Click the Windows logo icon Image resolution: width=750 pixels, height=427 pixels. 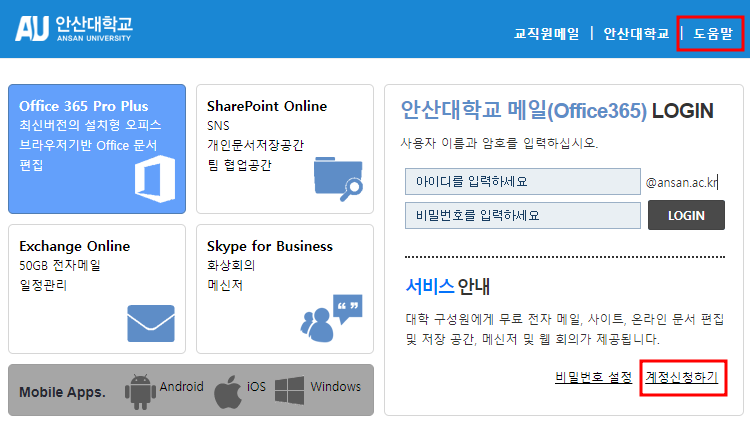click(x=289, y=391)
